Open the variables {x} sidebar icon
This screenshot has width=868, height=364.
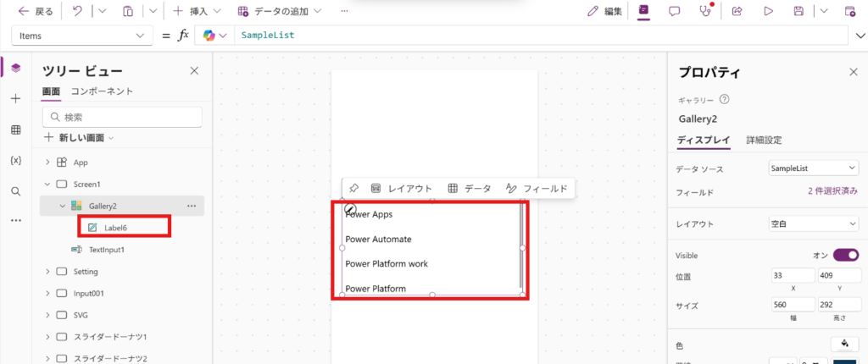15,160
